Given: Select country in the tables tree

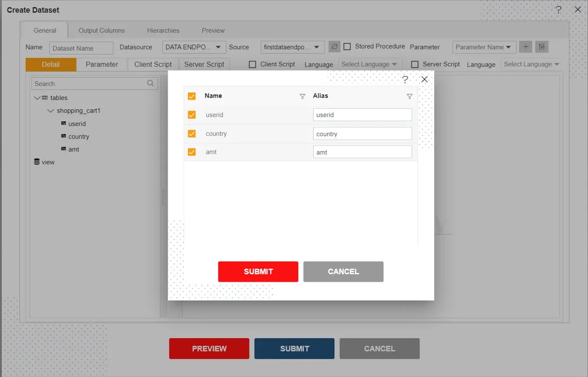Looking at the screenshot, I should [79, 137].
